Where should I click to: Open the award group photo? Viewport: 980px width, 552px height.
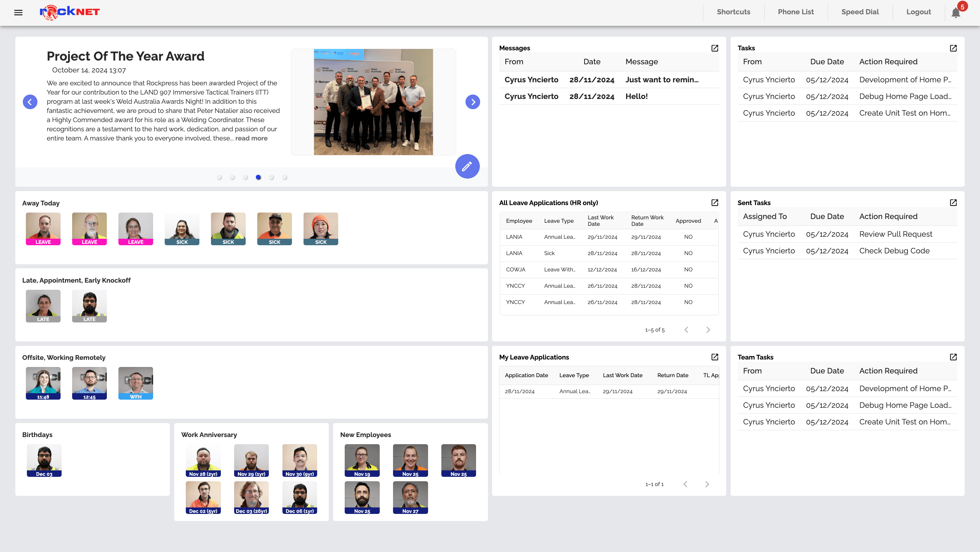pyautogui.click(x=373, y=102)
